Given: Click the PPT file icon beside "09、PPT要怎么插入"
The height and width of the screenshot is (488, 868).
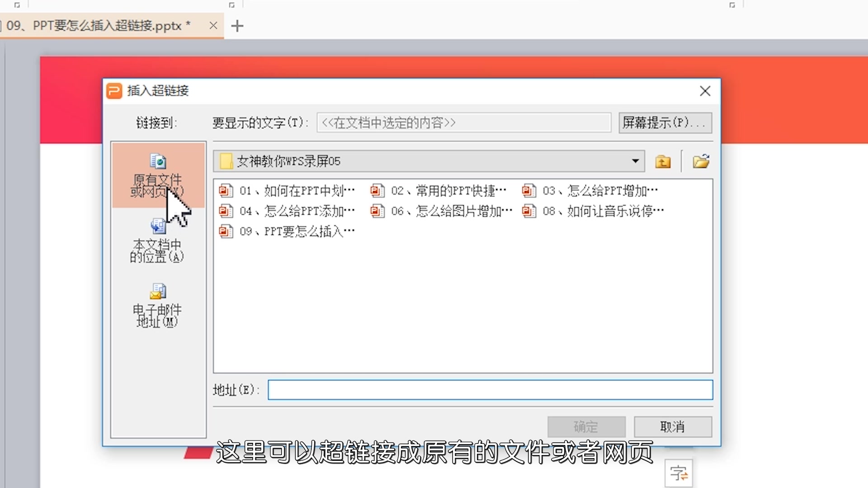Looking at the screenshot, I should [x=226, y=231].
